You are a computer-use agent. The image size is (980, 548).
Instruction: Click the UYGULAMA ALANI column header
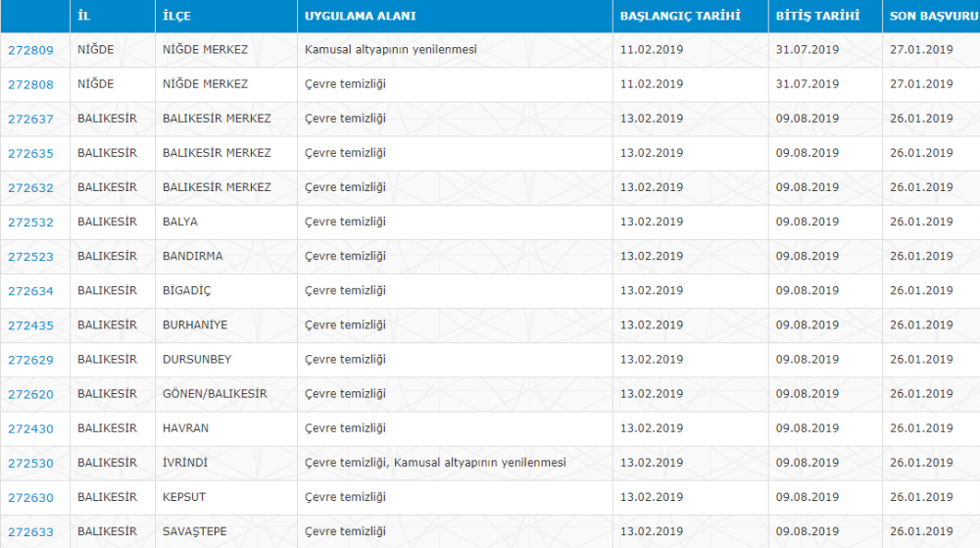click(x=360, y=16)
